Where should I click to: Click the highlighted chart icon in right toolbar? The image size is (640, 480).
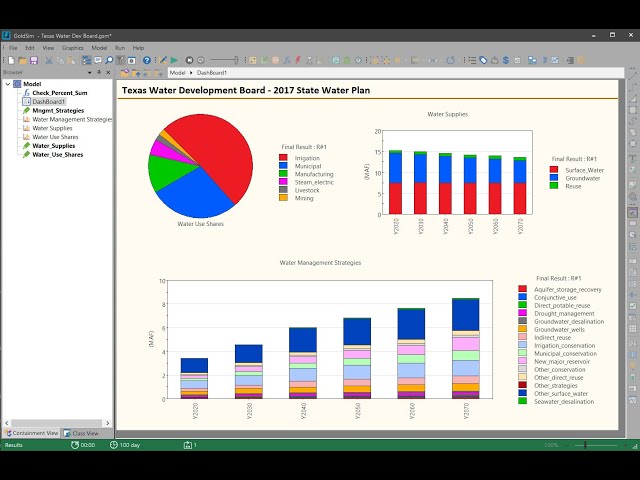(x=632, y=213)
